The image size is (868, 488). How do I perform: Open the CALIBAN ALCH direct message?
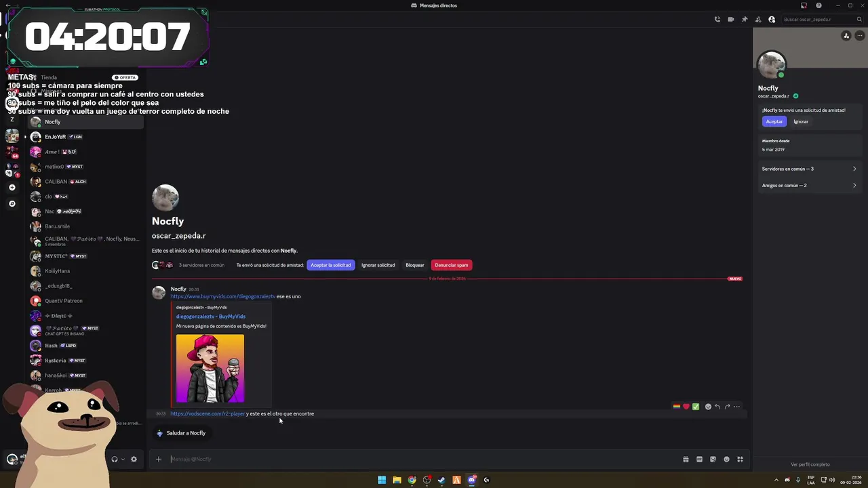85,182
